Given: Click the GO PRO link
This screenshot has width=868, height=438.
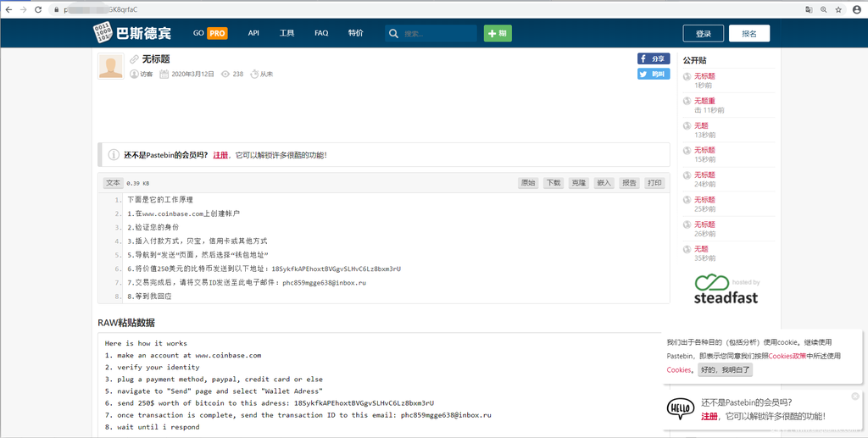Looking at the screenshot, I should (x=210, y=33).
